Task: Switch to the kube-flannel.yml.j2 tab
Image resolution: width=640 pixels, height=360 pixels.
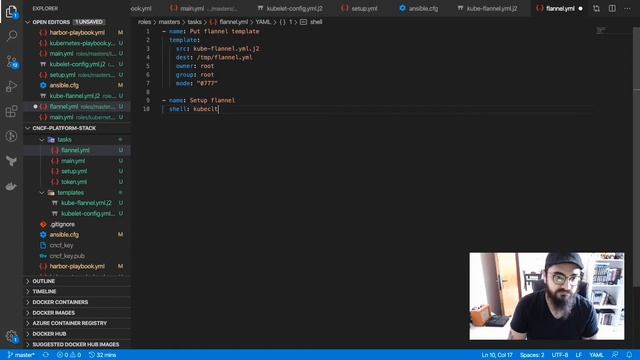Action: [488, 8]
